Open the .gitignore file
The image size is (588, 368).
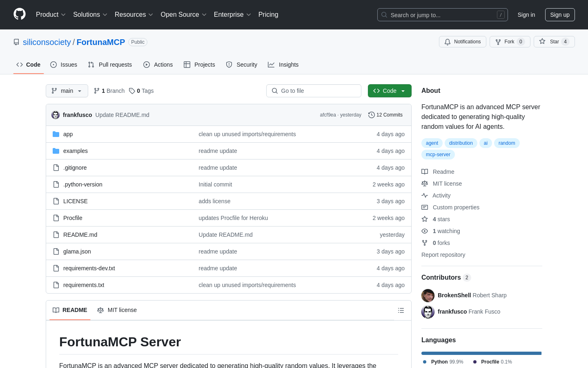click(75, 168)
